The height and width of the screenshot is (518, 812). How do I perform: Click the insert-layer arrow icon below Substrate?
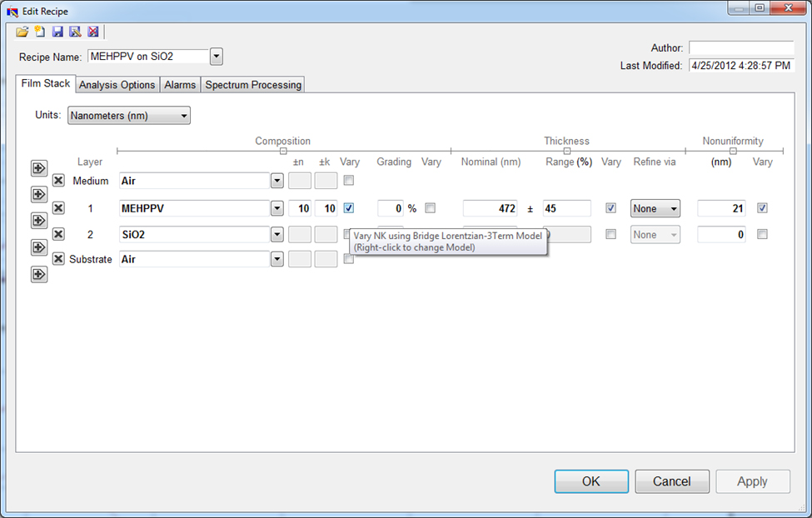[x=39, y=274]
